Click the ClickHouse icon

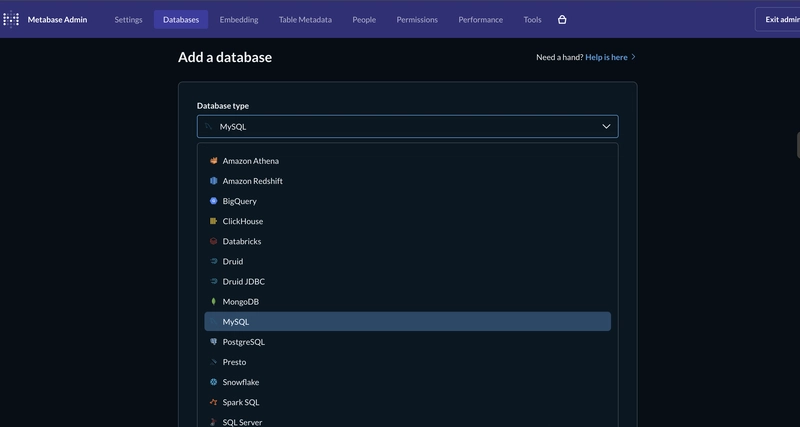point(213,221)
